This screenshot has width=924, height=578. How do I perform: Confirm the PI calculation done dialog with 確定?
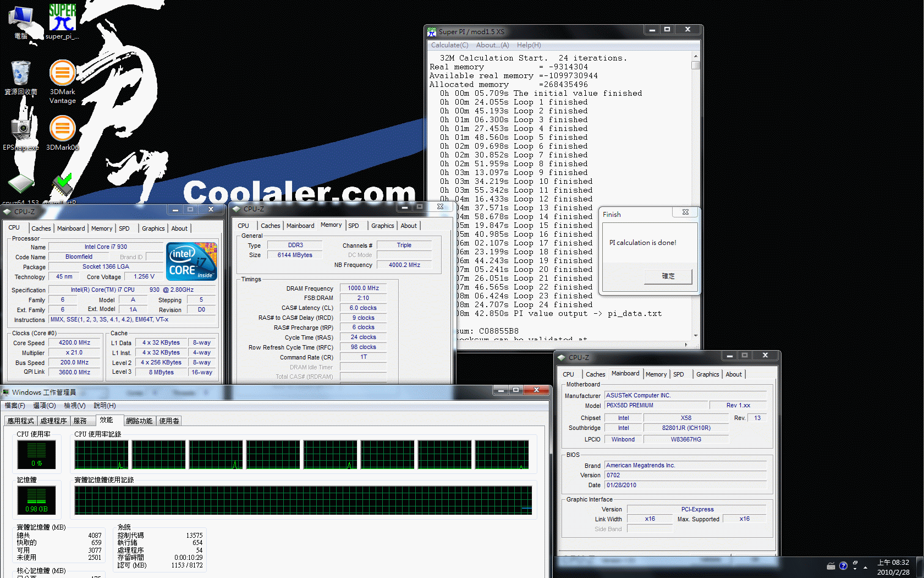tap(668, 276)
